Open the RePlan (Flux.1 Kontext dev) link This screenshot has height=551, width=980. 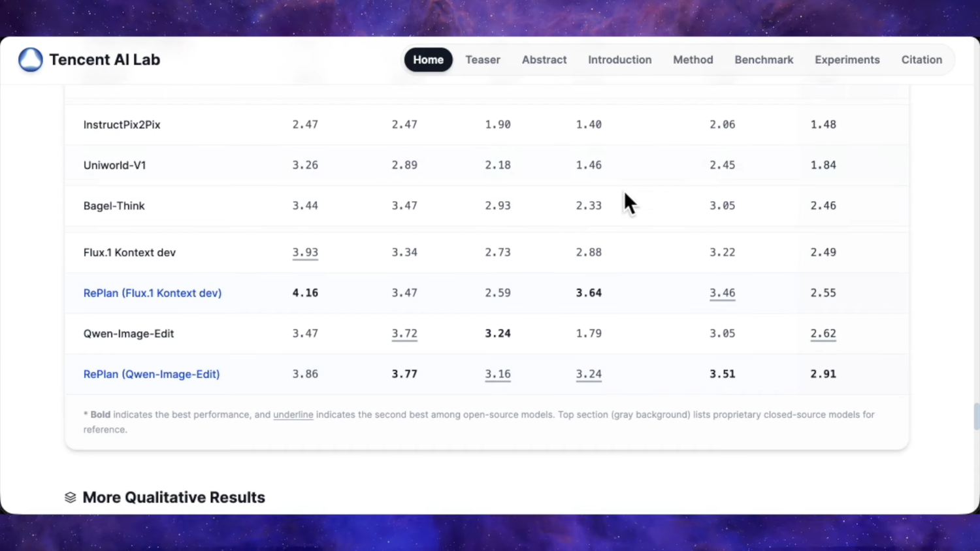tap(152, 293)
